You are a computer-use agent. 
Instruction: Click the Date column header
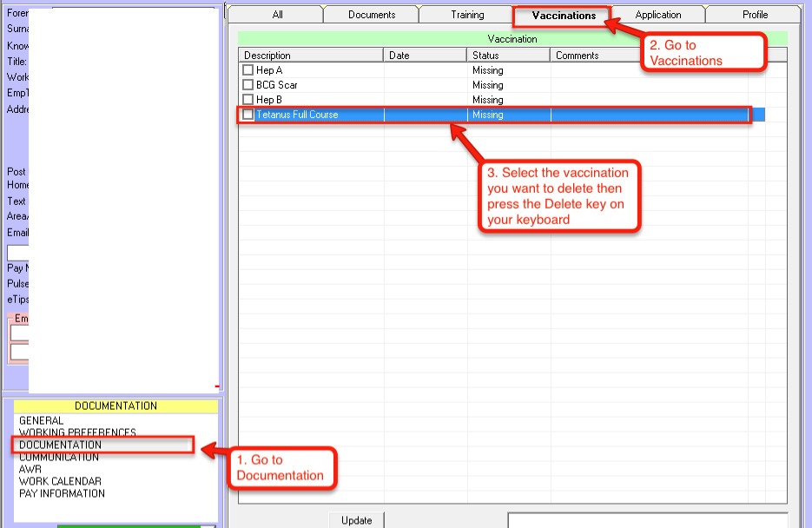(426, 56)
